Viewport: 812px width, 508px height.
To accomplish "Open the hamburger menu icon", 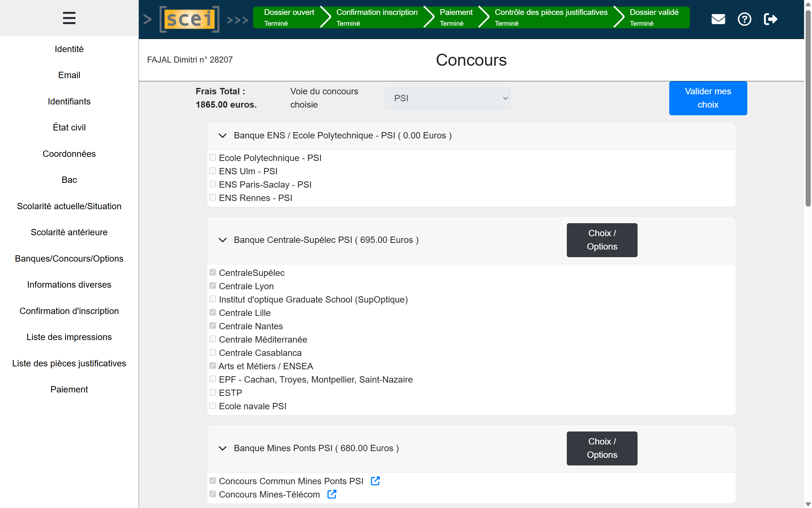I will tap(69, 18).
